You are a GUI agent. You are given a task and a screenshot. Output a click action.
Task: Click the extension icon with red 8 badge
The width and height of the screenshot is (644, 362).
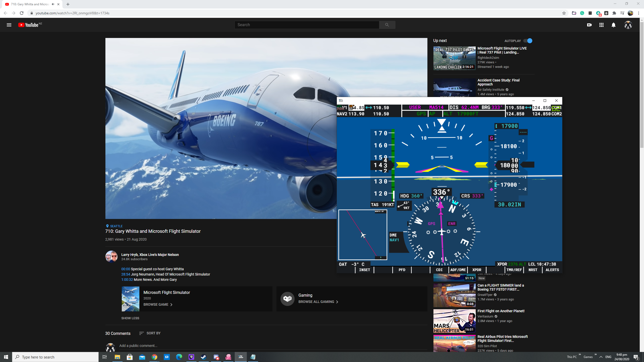pyautogui.click(x=598, y=13)
